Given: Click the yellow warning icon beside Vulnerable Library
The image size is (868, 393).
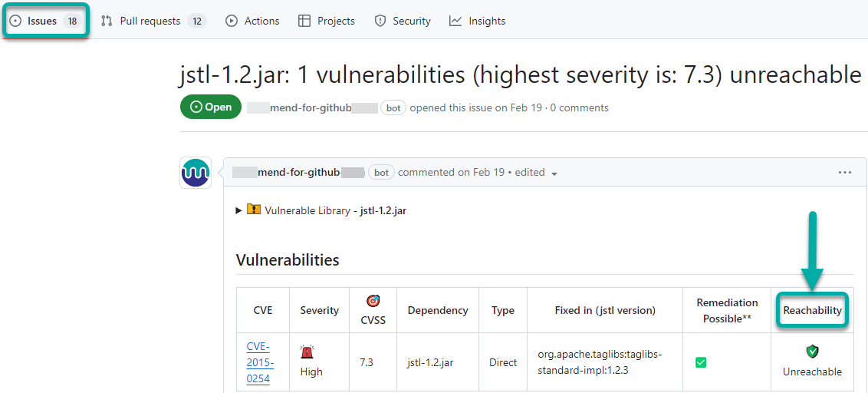Looking at the screenshot, I should point(254,210).
